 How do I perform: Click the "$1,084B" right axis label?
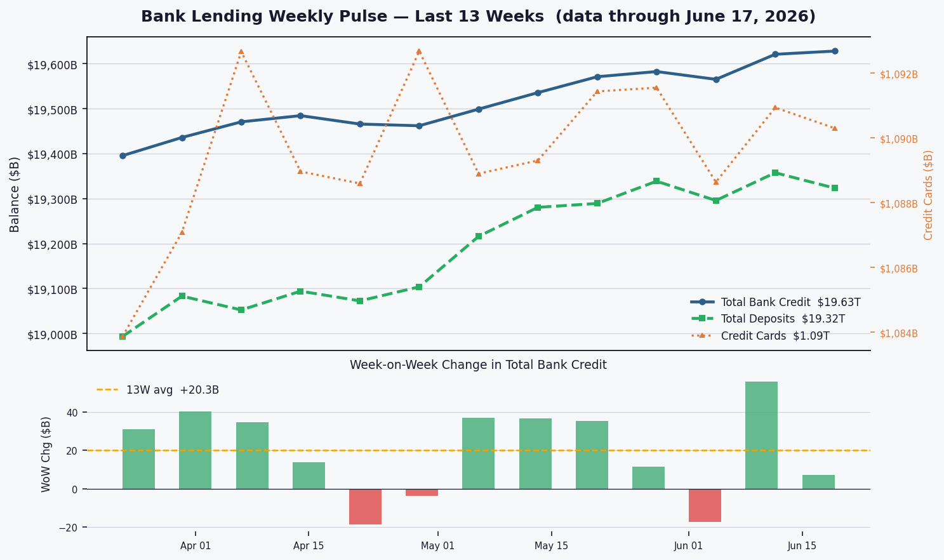tap(899, 334)
